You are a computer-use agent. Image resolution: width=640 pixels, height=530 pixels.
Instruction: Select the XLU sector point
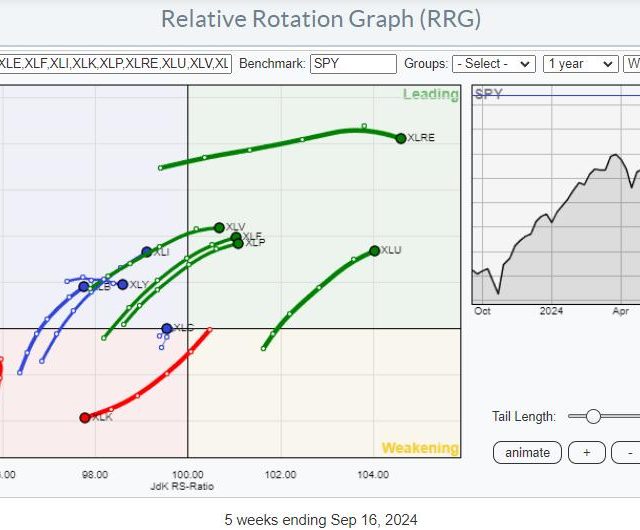tap(374, 250)
